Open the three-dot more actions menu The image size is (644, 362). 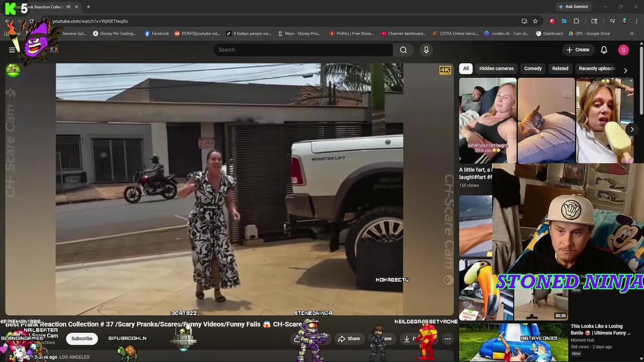pos(447,338)
